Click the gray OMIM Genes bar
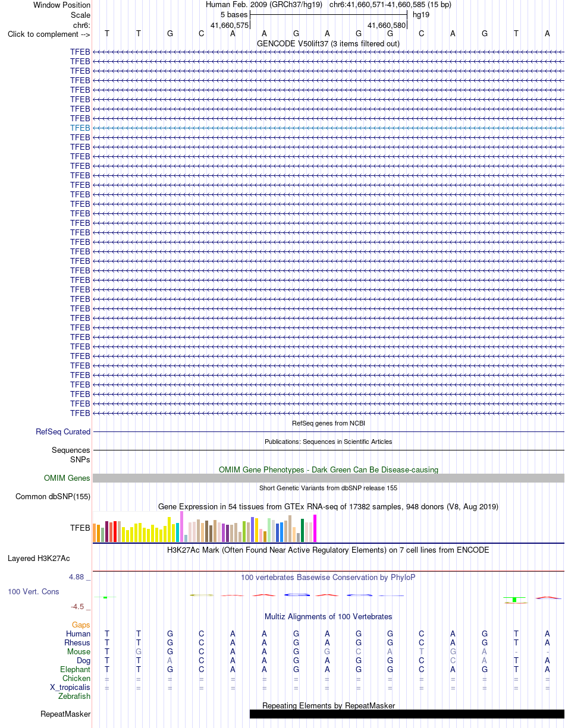The image size is (565, 728). point(328,478)
